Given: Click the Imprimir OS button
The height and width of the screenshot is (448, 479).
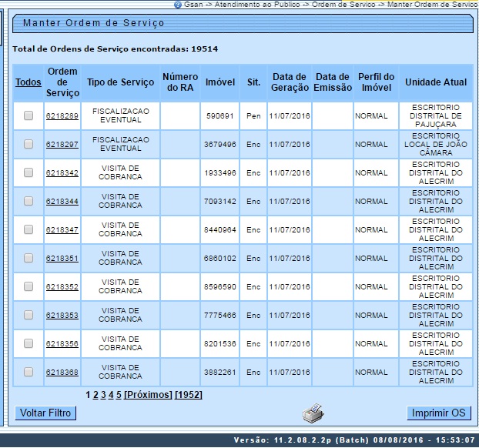Looking at the screenshot, I should (438, 413).
